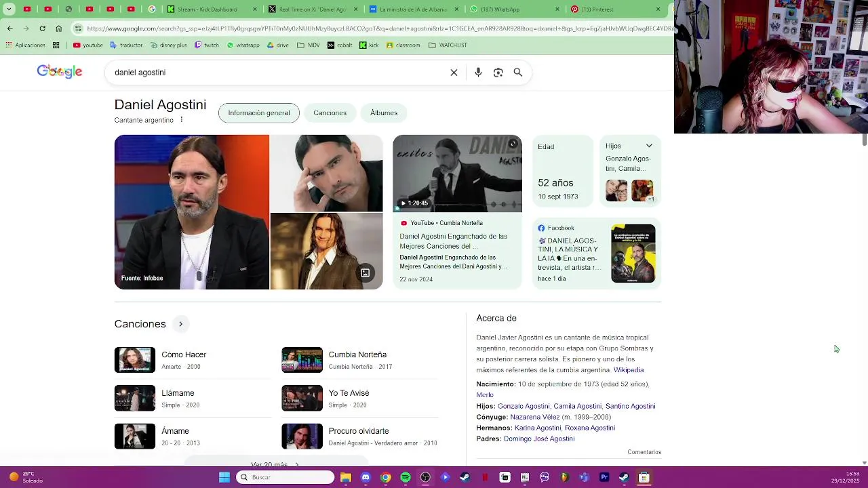The width and height of the screenshot is (868, 488).
Task: Open the Comentarios feedback link
Action: click(644, 452)
